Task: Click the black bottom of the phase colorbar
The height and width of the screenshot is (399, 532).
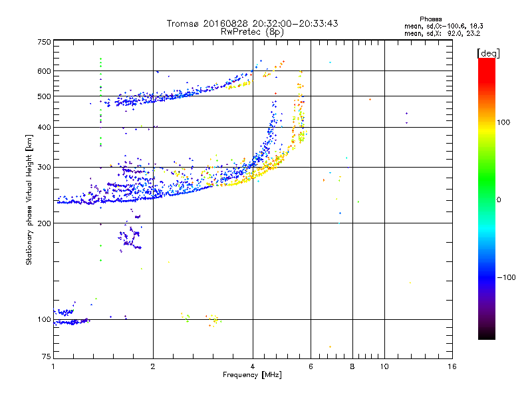Action: 487,334
